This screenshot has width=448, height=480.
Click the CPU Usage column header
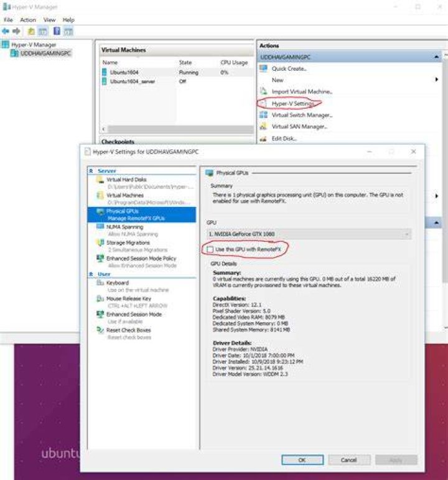(x=234, y=62)
